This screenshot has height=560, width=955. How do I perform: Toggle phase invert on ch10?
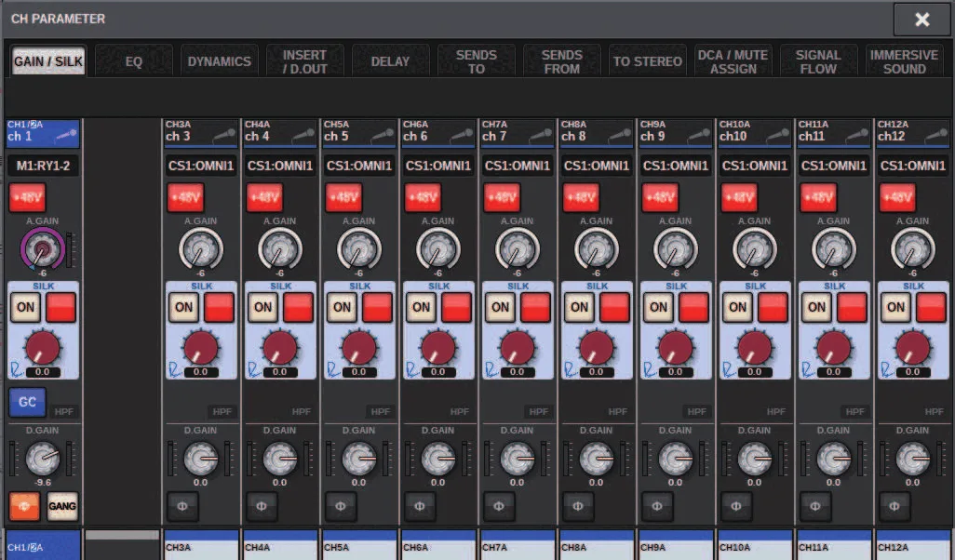736,506
